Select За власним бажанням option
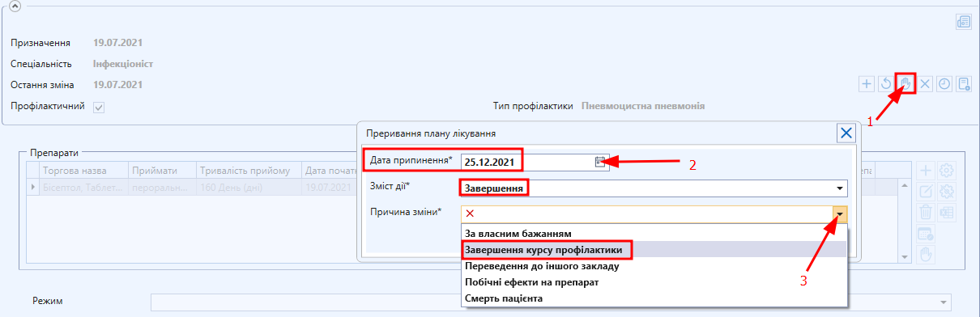 [654, 234]
